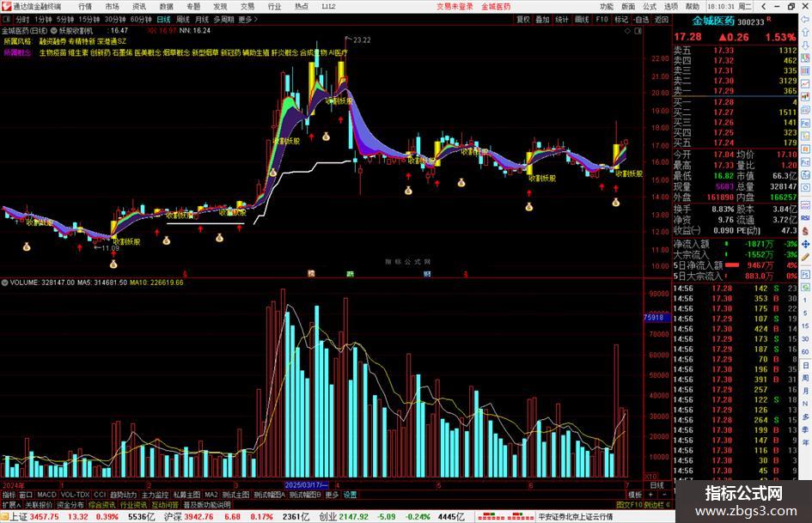
Task: Switch to 分时 timeframe
Action: (x=22, y=20)
